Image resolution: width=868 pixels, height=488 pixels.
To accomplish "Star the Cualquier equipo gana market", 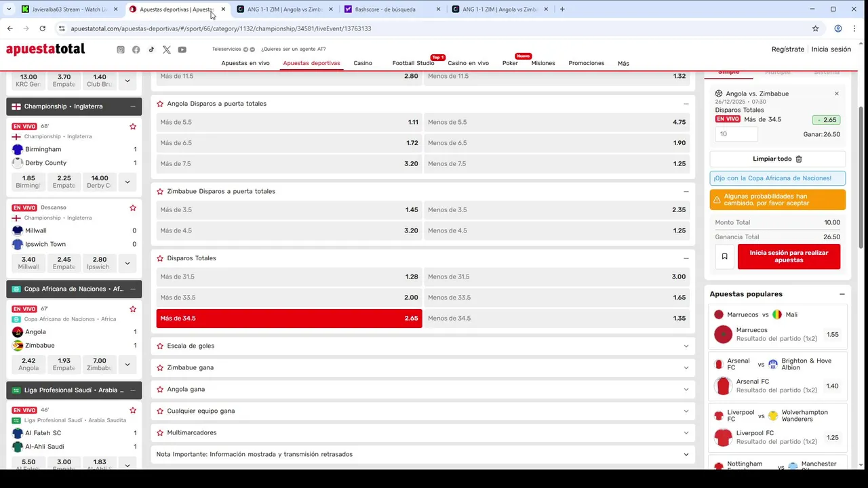I will point(160,411).
